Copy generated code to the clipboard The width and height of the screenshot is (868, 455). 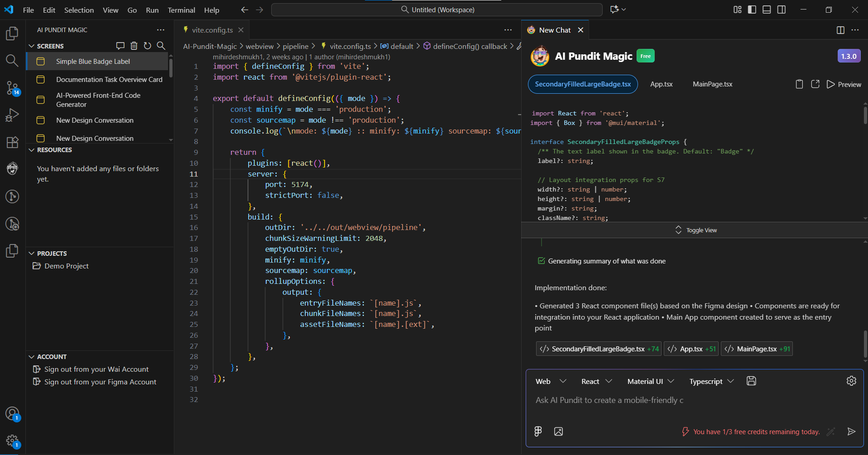click(799, 84)
